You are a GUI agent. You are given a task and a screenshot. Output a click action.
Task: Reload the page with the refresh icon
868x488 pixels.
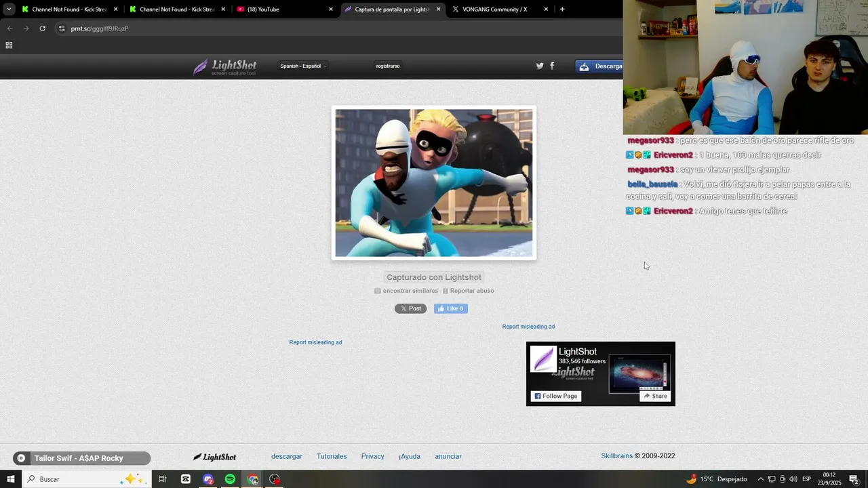pyautogui.click(x=42, y=28)
